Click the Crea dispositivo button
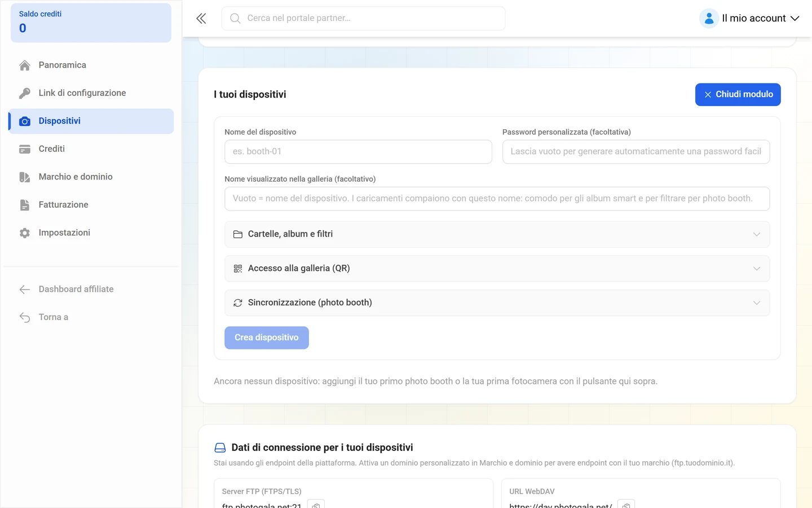The height and width of the screenshot is (508, 812). [x=267, y=338]
